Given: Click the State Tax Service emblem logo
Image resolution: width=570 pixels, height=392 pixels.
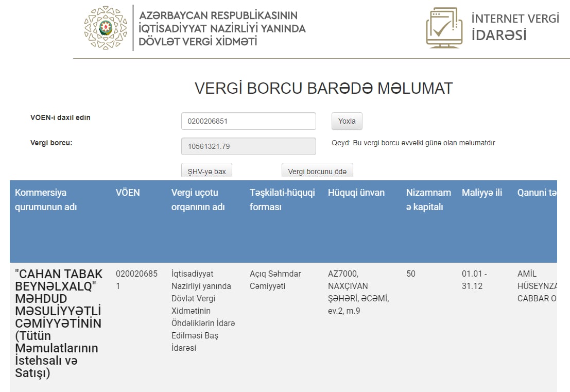Looking at the screenshot, I should [x=106, y=28].
